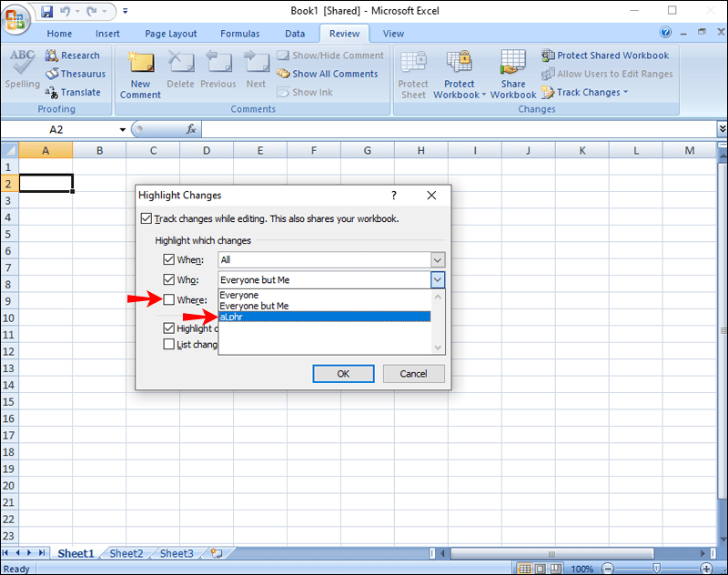Check List changes on new sheet
This screenshot has height=575, width=728.
(x=168, y=344)
